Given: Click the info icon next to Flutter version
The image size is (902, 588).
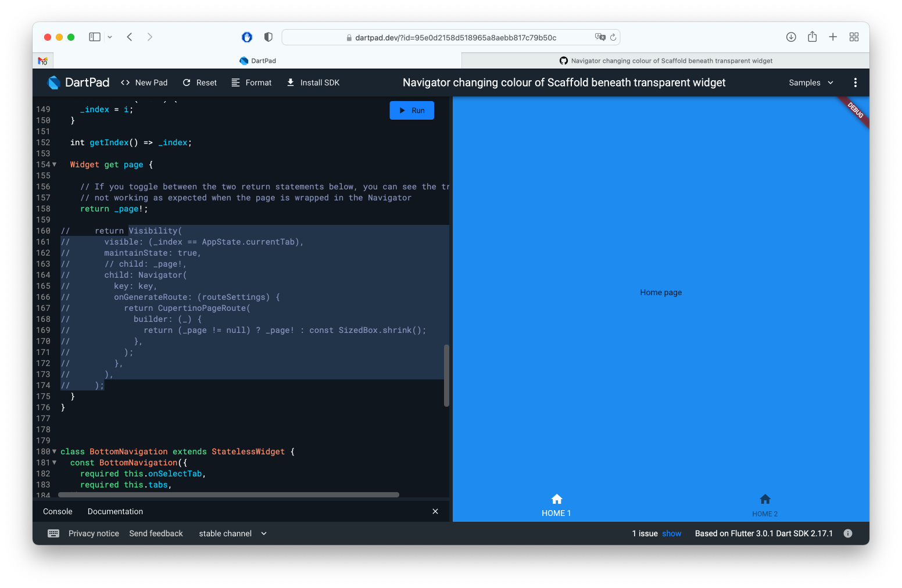Looking at the screenshot, I should tap(847, 533).
